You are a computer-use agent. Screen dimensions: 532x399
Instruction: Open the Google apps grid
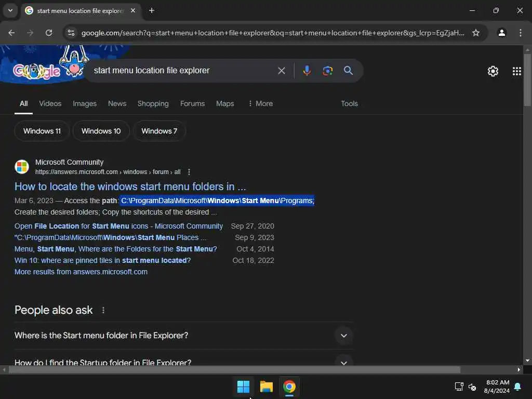517,71
